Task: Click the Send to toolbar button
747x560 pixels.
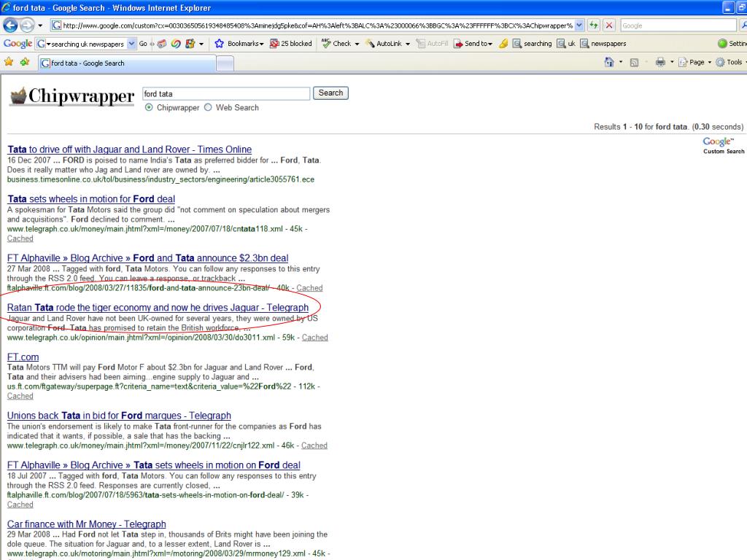Action: 473,43
